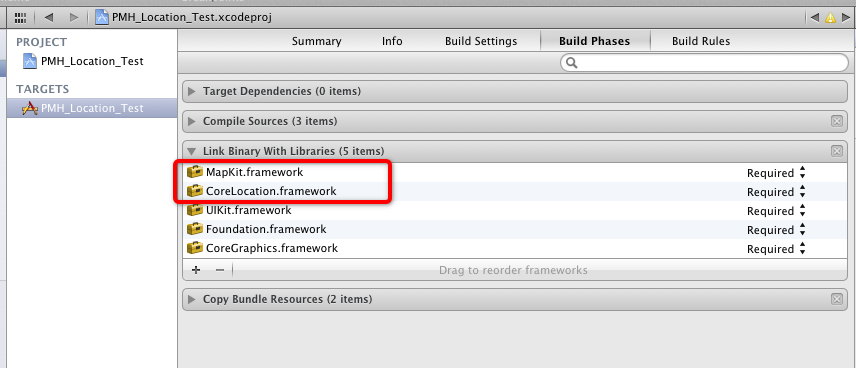Delete the Copy Bundle Resources phase
The image size is (856, 368).
click(x=836, y=299)
